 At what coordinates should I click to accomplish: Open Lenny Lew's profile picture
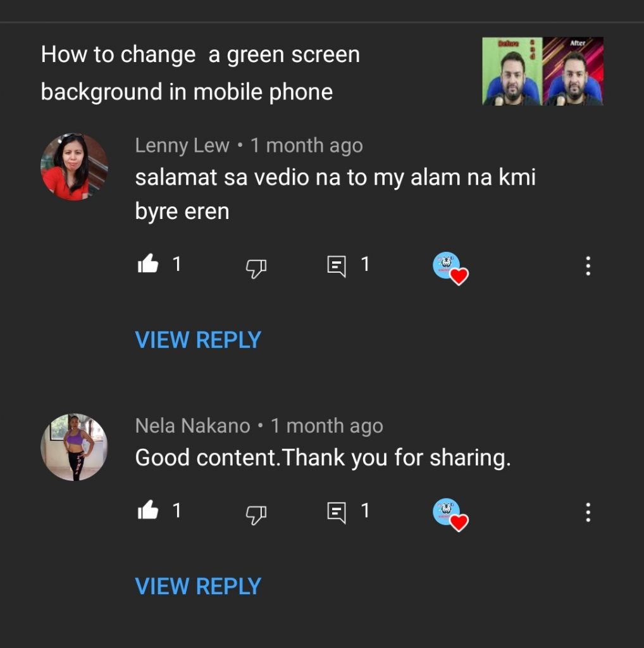coord(74,167)
